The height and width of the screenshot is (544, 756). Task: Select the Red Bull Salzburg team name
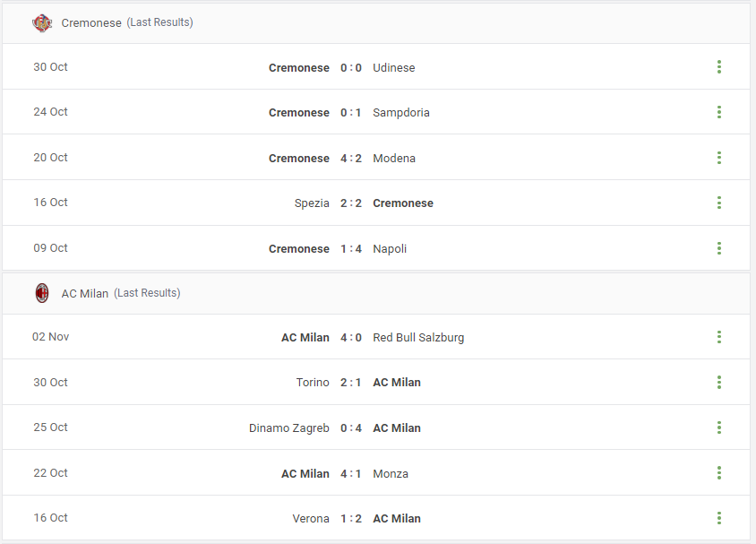click(418, 338)
